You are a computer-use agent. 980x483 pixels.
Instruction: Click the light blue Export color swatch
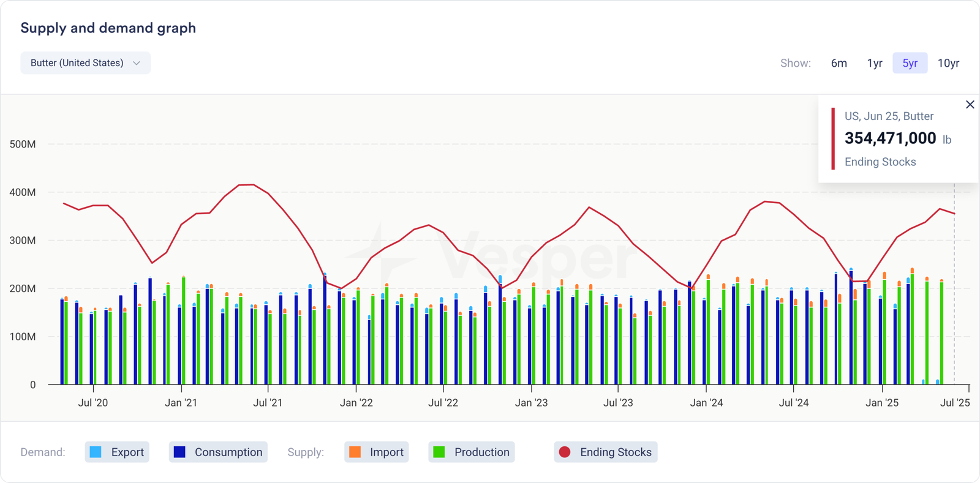click(96, 452)
